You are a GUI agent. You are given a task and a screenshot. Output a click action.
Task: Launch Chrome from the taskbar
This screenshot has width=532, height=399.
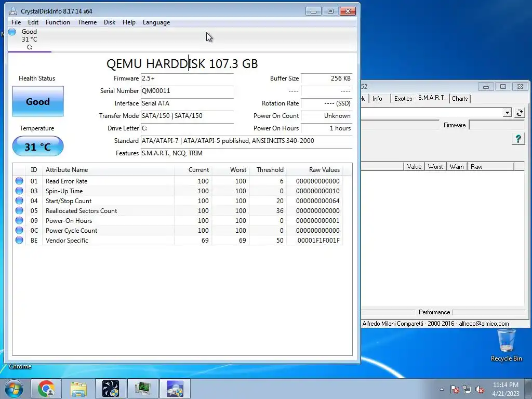pos(46,389)
